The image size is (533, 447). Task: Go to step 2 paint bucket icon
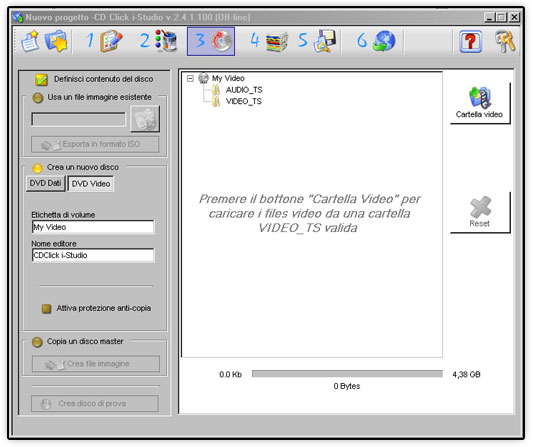pyautogui.click(x=158, y=41)
